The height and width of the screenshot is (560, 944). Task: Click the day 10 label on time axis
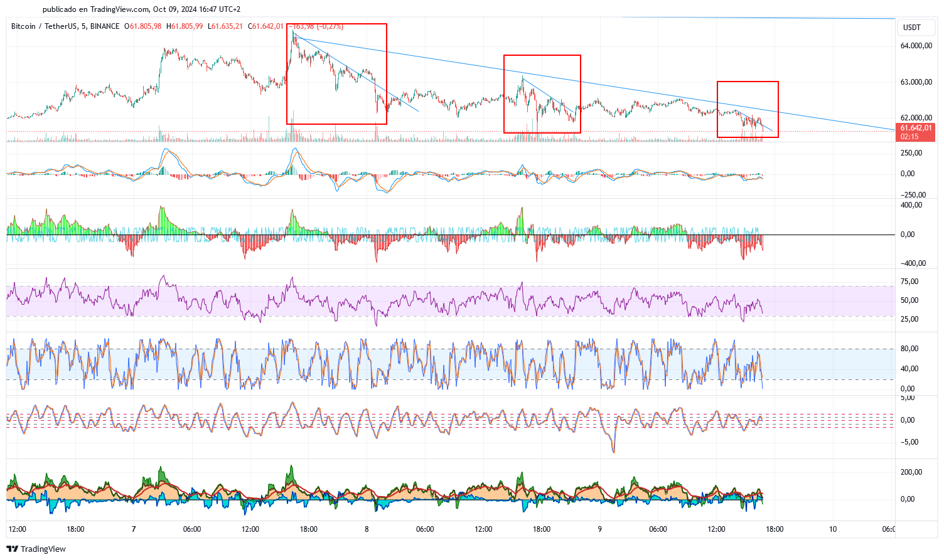[x=832, y=529]
